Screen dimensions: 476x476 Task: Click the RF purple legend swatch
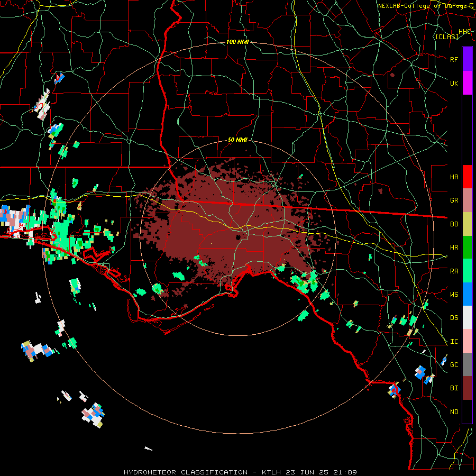tap(467, 59)
